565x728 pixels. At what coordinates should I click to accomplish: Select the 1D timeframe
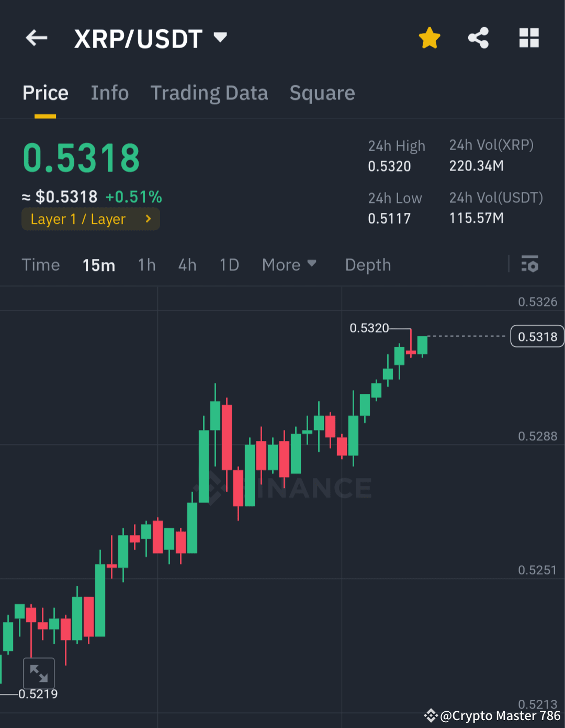[229, 265]
